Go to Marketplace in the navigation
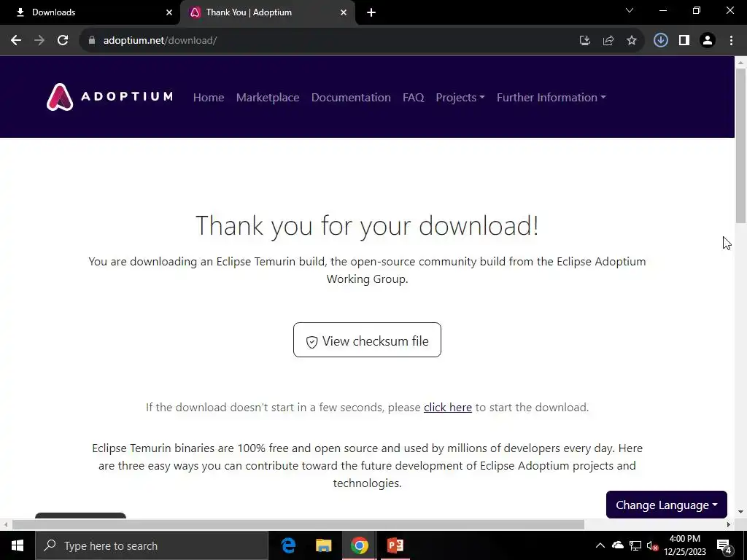Image resolution: width=747 pixels, height=560 pixels. pos(268,98)
